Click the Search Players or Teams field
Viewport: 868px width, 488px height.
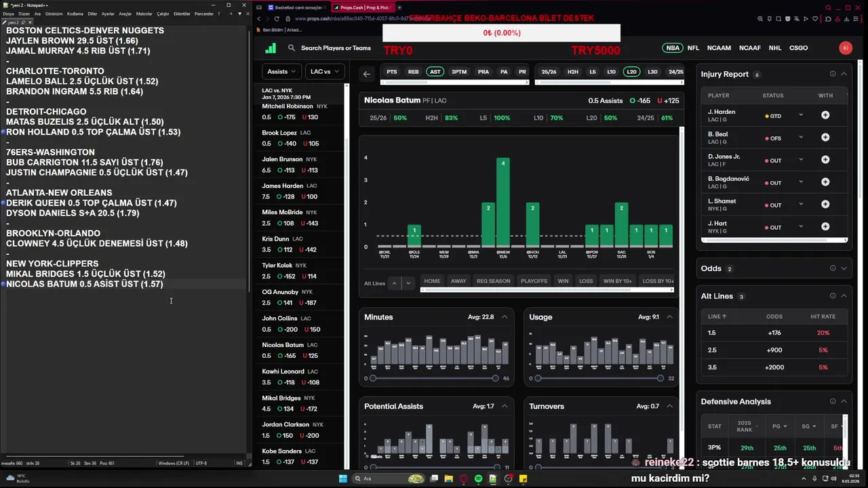[x=336, y=48]
